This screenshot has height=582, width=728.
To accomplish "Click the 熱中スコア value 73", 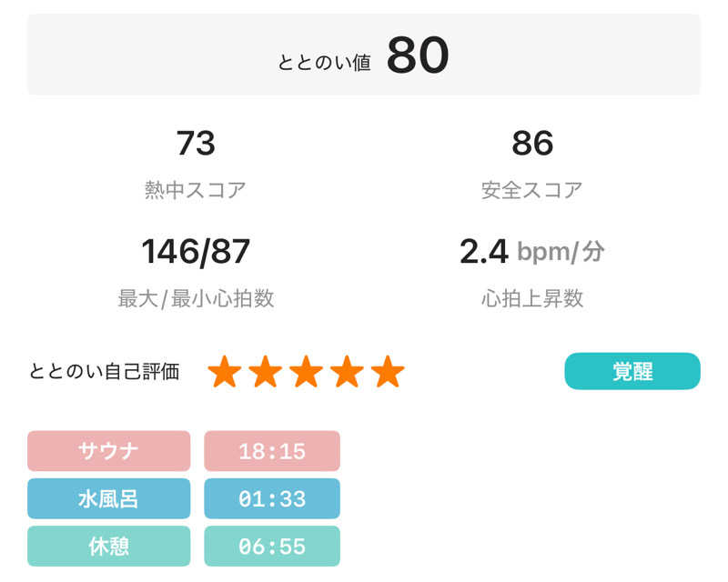I will 196,144.
